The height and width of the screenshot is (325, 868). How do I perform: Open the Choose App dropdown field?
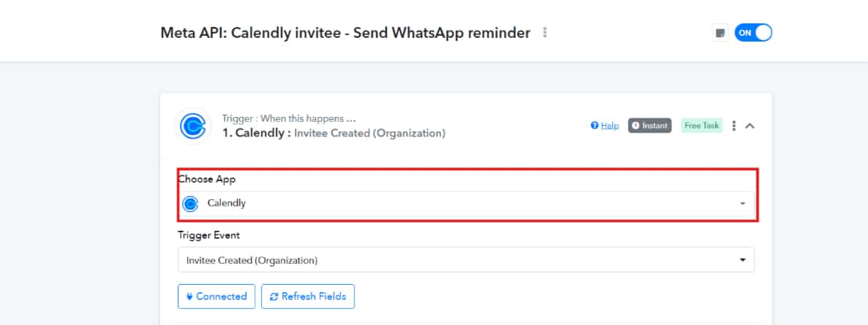tap(466, 203)
